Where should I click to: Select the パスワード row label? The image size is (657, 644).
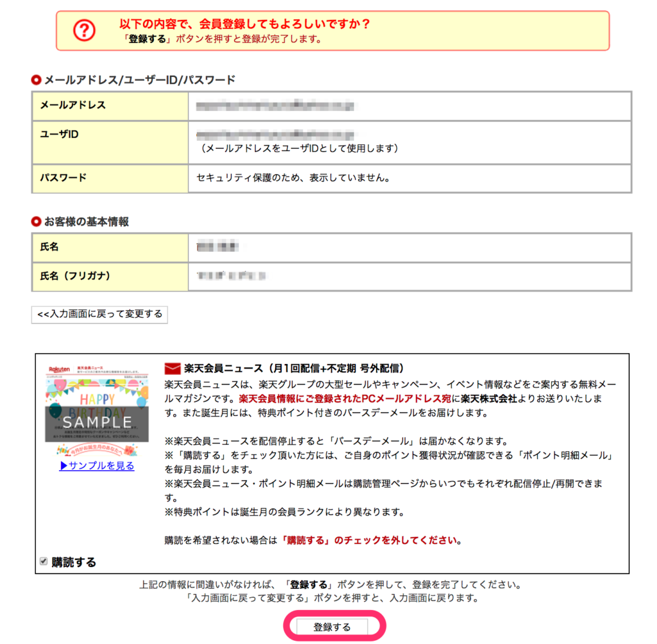(x=63, y=177)
